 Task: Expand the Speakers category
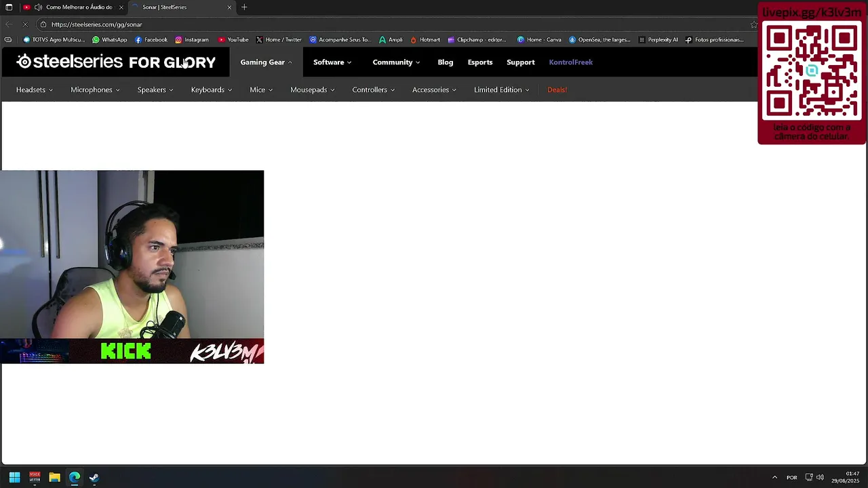(x=155, y=89)
